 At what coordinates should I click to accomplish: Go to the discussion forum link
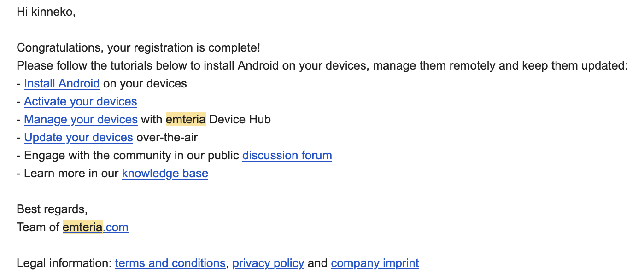click(x=287, y=156)
